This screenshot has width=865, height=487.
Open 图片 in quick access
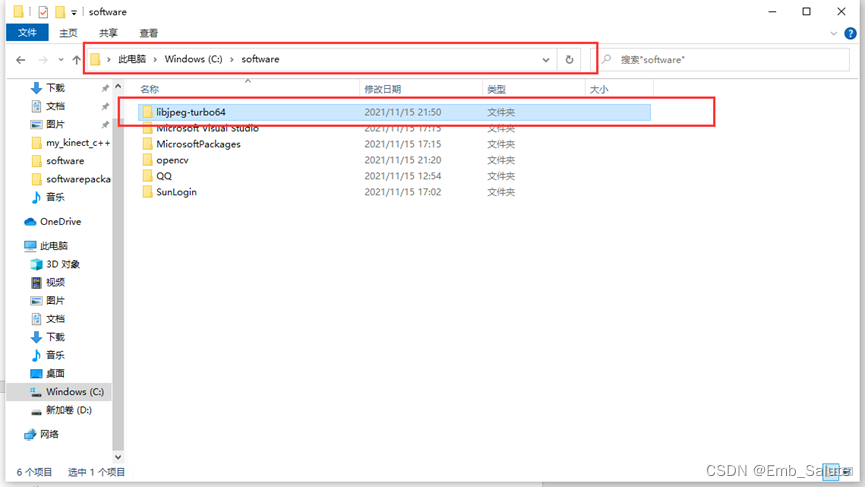click(55, 124)
